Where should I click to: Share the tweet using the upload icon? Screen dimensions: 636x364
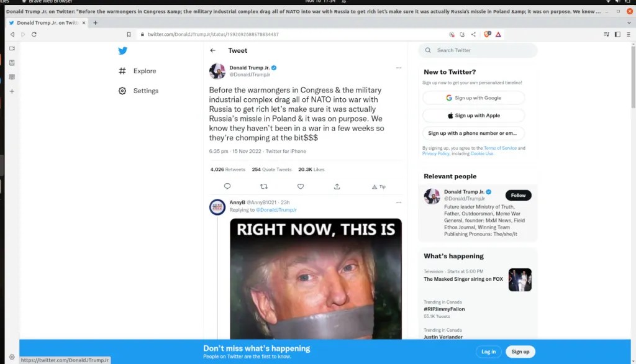tap(337, 186)
